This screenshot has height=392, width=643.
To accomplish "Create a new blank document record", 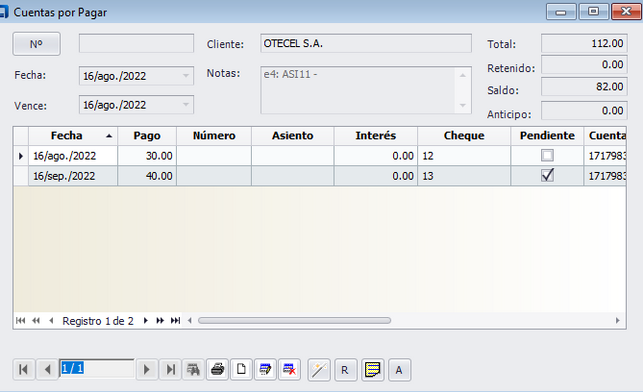I will (241, 370).
